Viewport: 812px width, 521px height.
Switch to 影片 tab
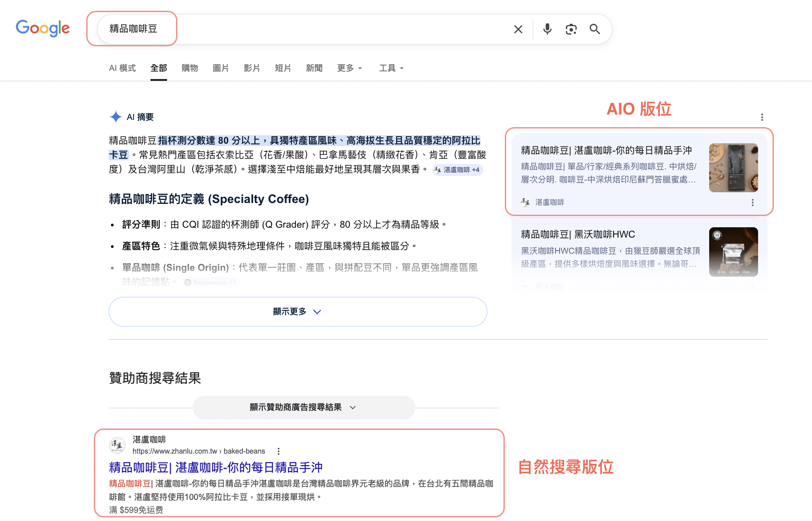[x=252, y=68]
